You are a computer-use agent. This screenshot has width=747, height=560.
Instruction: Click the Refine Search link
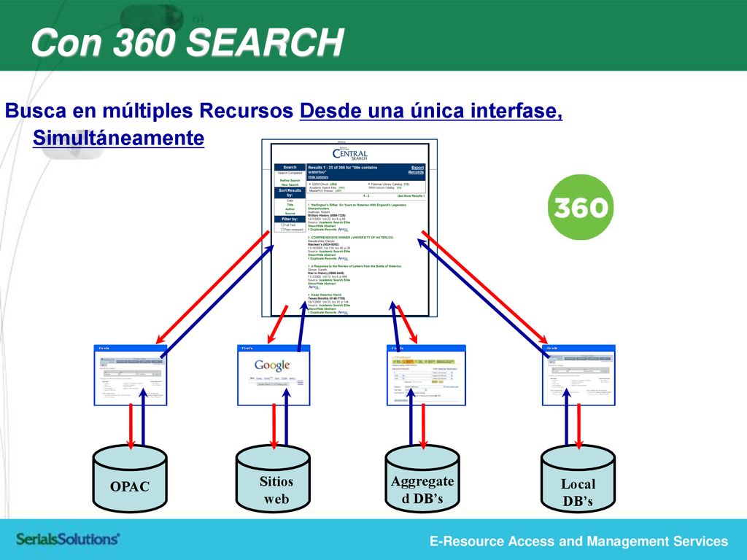tap(290, 181)
